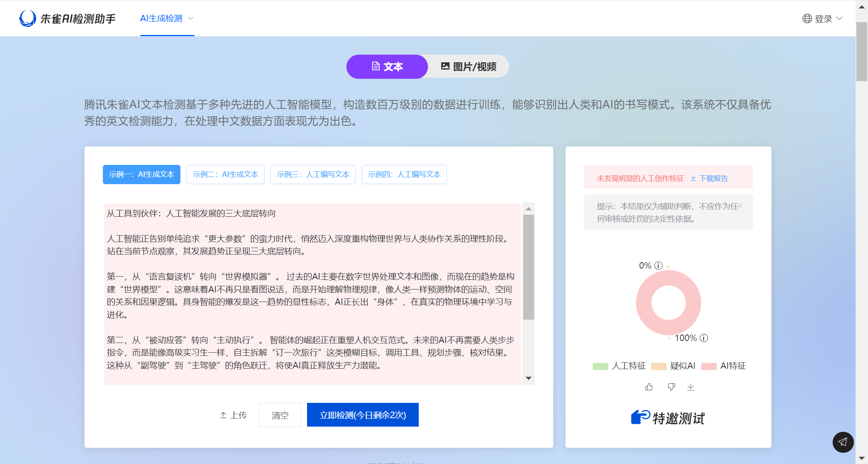
Task: Click inside the text input area
Action: point(313,294)
